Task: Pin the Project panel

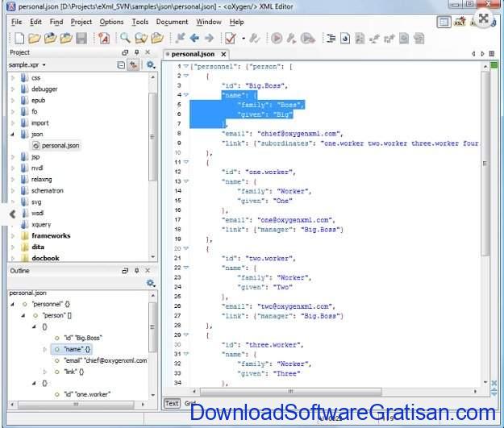Action: 136,52
